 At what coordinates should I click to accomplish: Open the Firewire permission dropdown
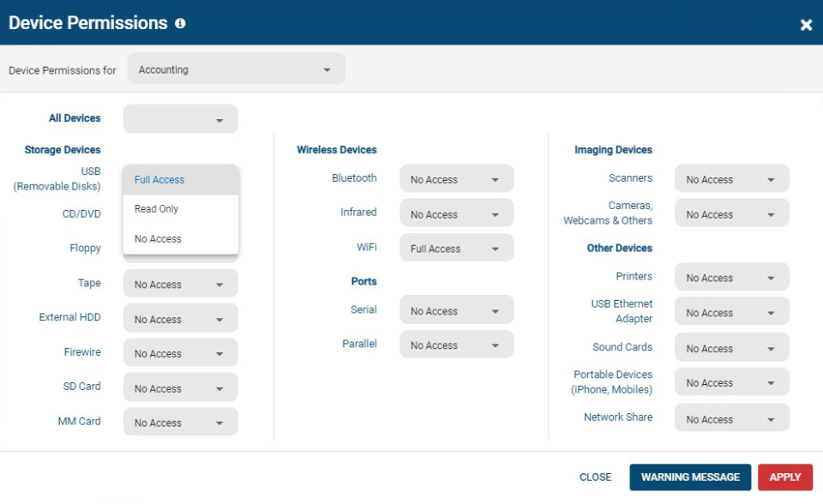(180, 352)
